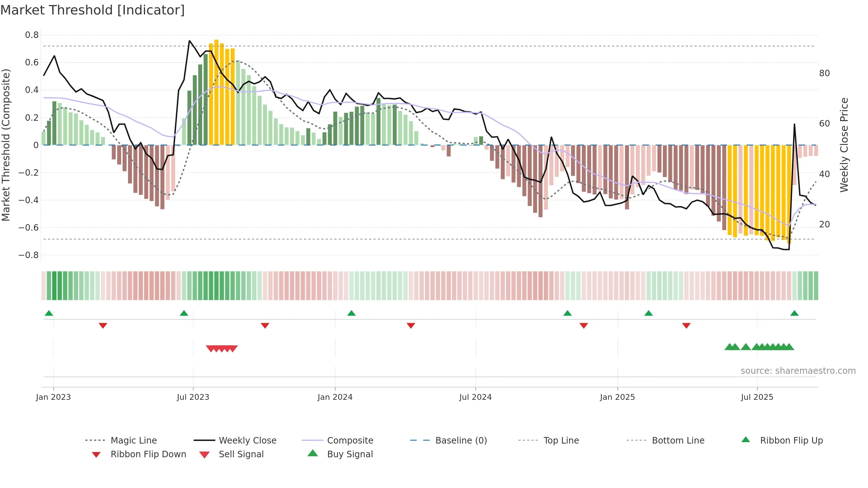Click the chart title Market Threshold [Indicator]

point(93,10)
